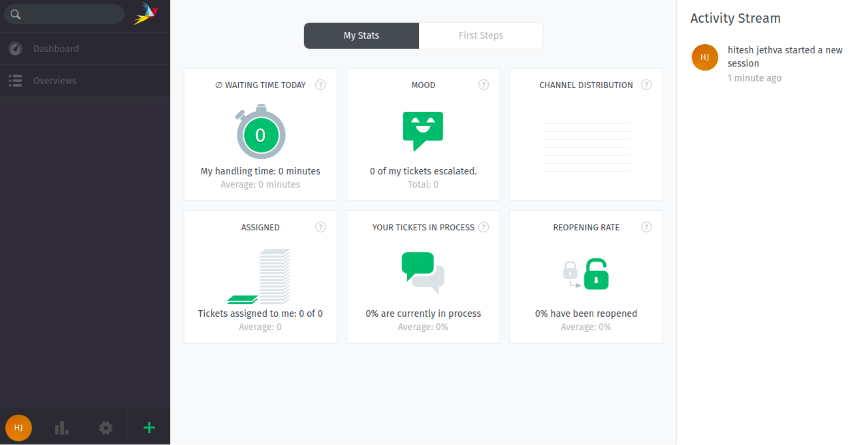Click the Zammad bird logo
Viewport: 868px width, 445px height.
click(x=146, y=14)
